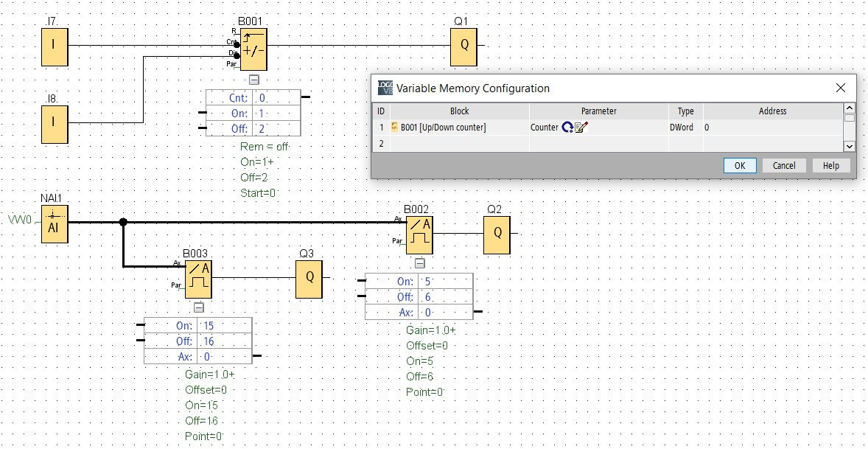Select the Q3 output block

pyautogui.click(x=308, y=279)
